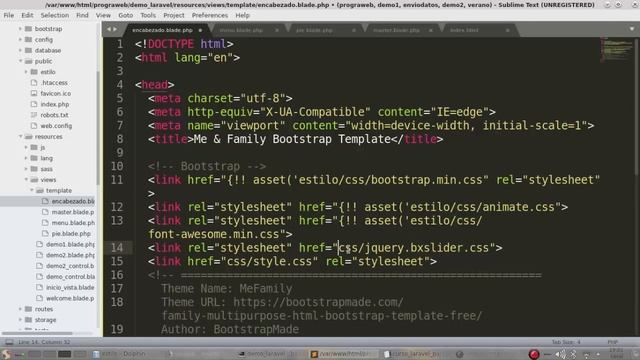Collapse the public folder
The image size is (640, 360).
[20, 61]
